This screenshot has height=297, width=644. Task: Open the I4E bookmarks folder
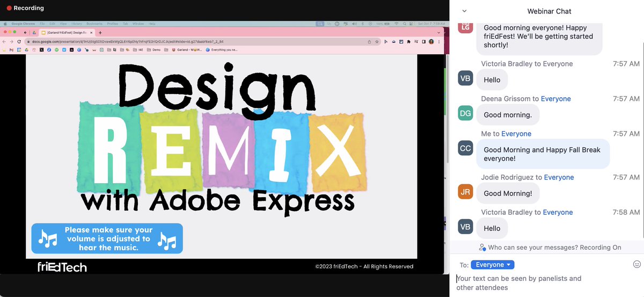click(x=138, y=50)
